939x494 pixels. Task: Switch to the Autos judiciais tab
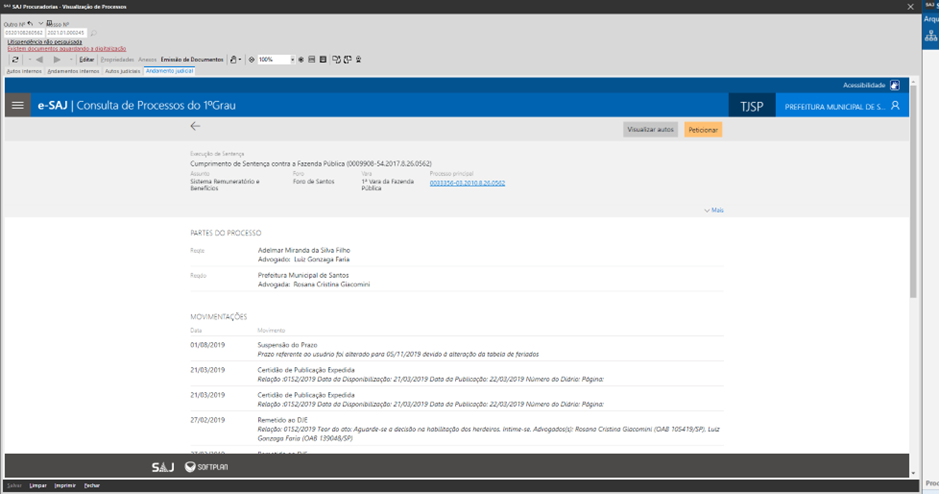point(122,71)
